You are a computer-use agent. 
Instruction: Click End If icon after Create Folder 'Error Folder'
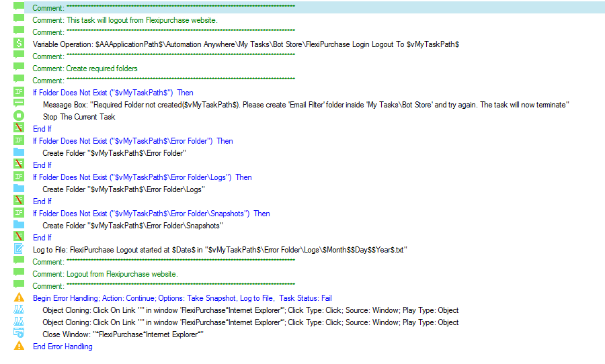click(x=19, y=164)
